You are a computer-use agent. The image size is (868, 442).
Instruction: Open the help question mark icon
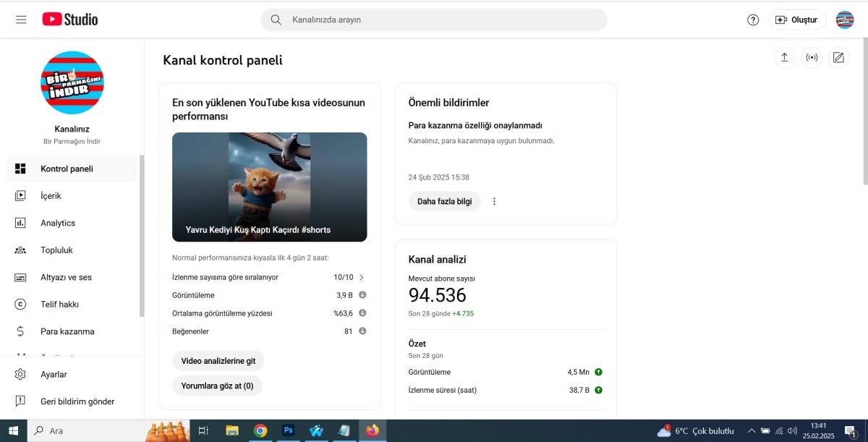pos(753,20)
